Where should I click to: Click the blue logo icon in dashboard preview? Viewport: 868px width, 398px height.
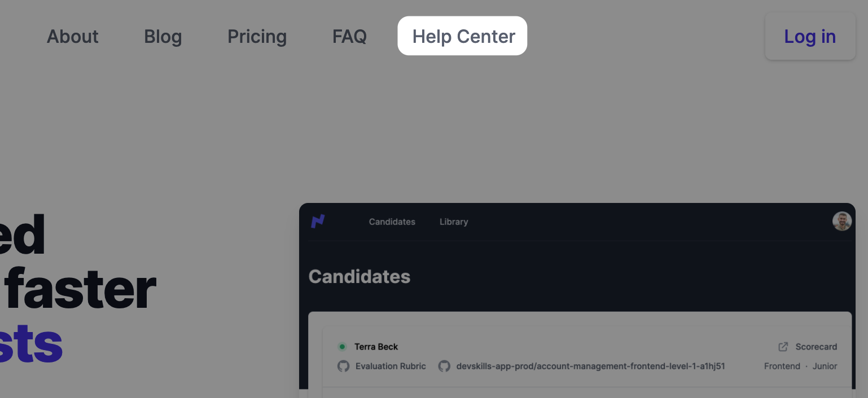point(318,222)
